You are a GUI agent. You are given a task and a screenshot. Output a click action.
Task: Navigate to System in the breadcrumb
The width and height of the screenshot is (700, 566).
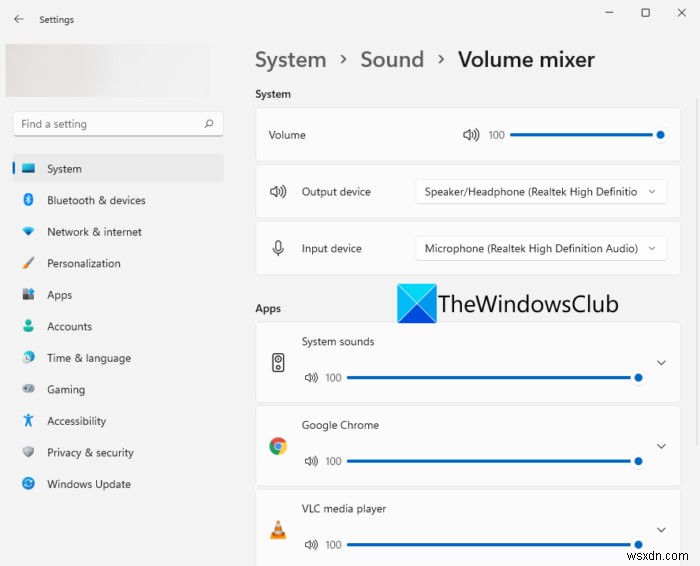point(291,60)
